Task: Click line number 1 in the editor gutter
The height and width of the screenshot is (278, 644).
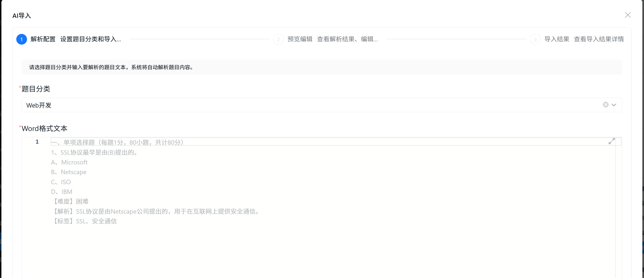Action: point(37,142)
